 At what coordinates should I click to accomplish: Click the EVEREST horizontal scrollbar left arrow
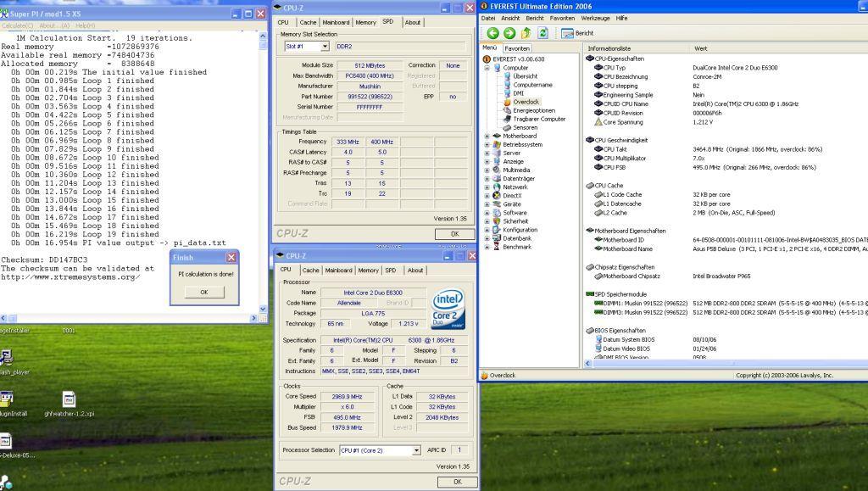pos(588,364)
